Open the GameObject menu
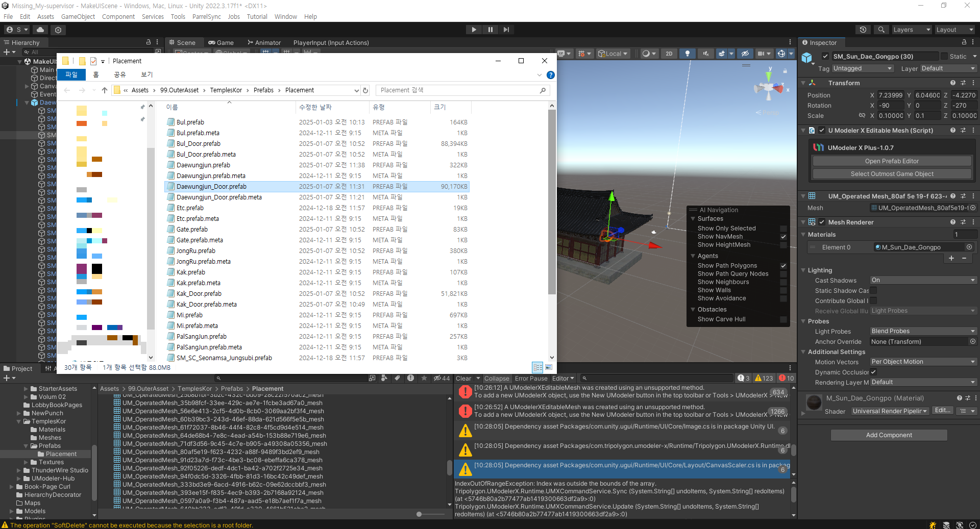 click(x=78, y=16)
